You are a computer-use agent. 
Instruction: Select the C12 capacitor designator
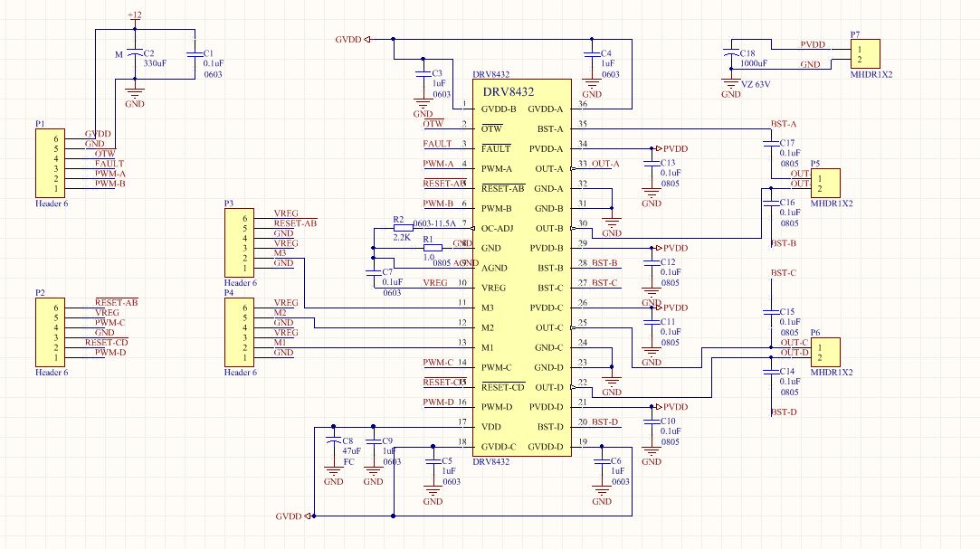(x=668, y=262)
